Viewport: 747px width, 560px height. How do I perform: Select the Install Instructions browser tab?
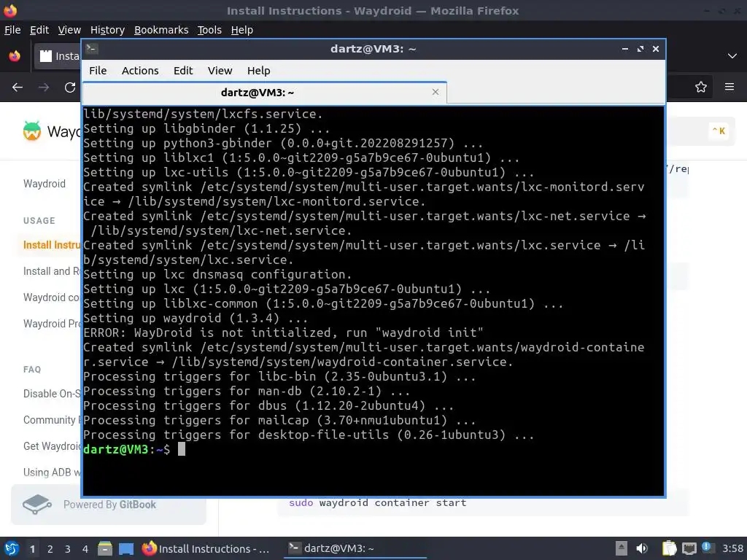pyautogui.click(x=58, y=56)
